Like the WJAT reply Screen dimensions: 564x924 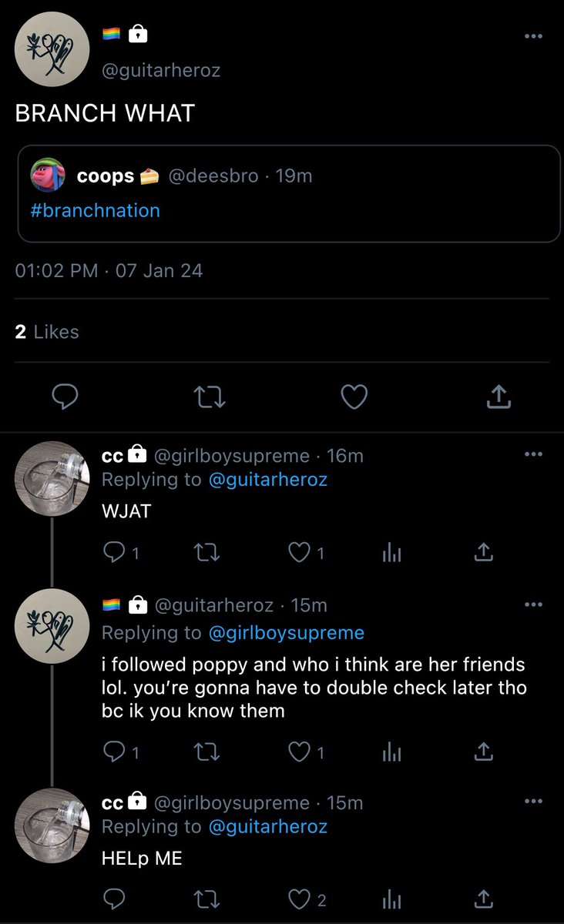coord(306,552)
